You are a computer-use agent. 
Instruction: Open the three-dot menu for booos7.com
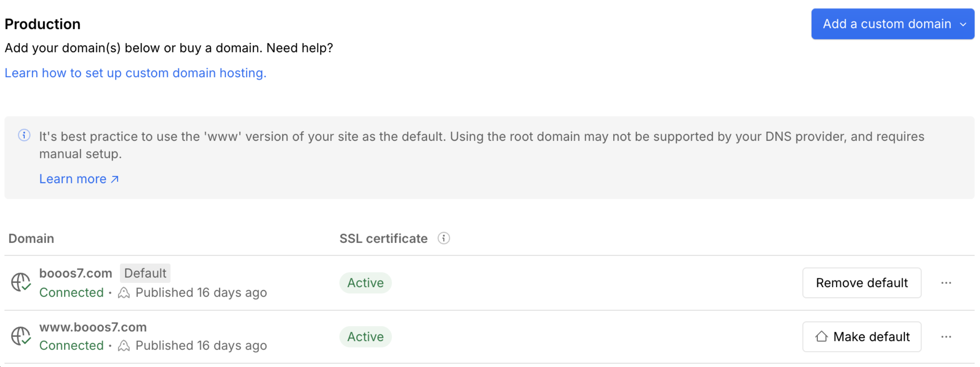tap(946, 283)
